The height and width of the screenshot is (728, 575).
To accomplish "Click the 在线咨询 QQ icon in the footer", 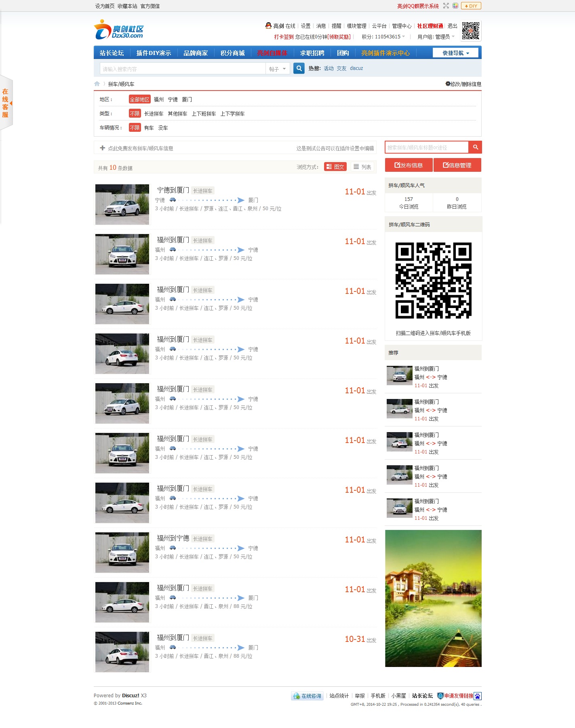I will point(308,696).
